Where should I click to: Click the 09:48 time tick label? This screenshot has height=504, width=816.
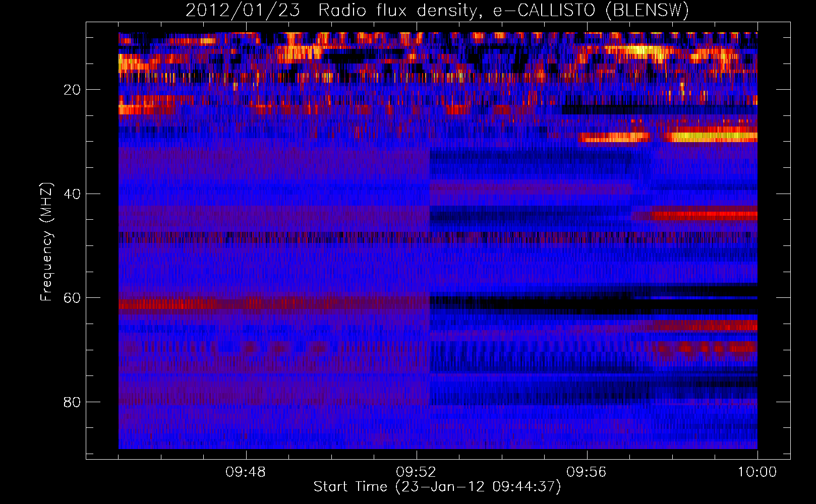[x=246, y=472]
